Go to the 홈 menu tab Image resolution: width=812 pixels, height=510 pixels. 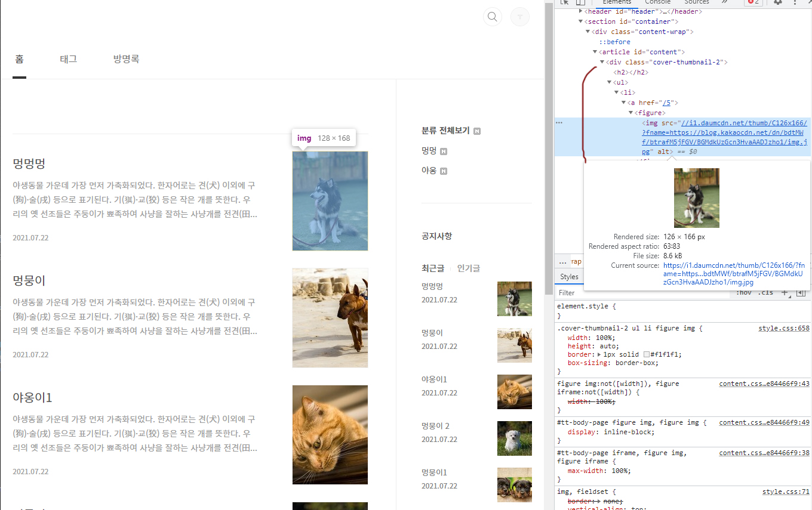click(x=20, y=59)
